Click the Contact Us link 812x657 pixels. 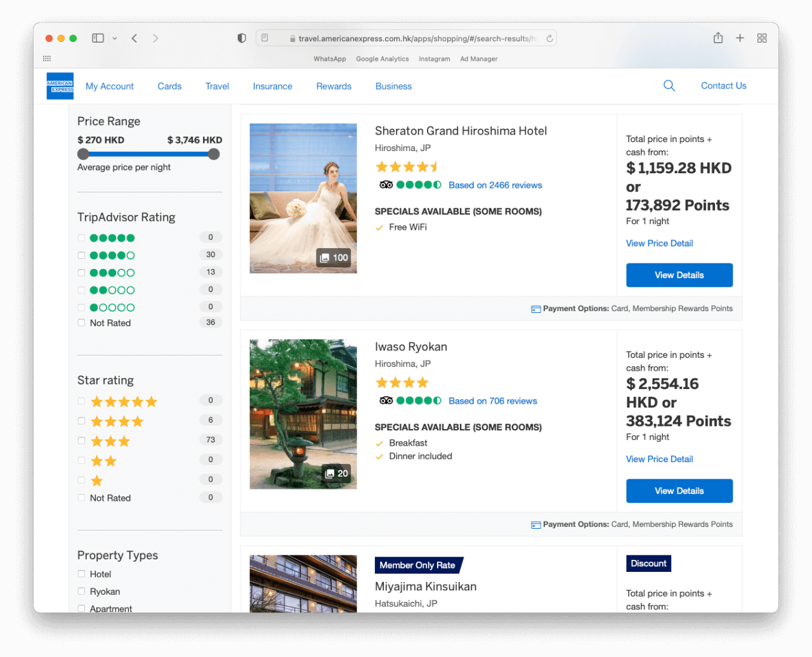pos(724,86)
